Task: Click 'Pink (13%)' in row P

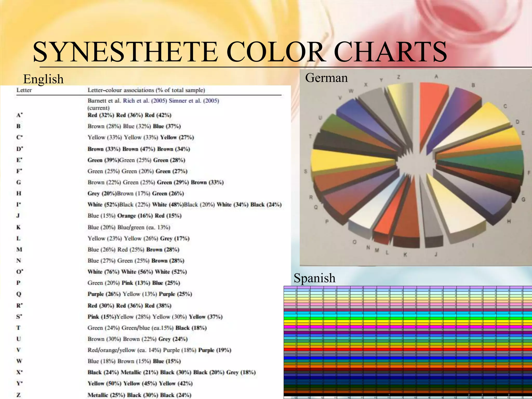Action: tap(136, 283)
